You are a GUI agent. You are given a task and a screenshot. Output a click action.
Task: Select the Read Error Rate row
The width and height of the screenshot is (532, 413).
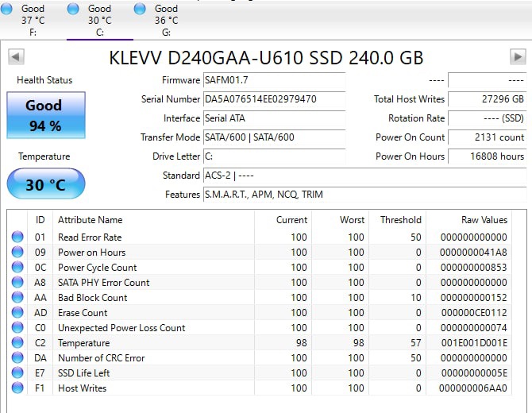pyautogui.click(x=260, y=237)
